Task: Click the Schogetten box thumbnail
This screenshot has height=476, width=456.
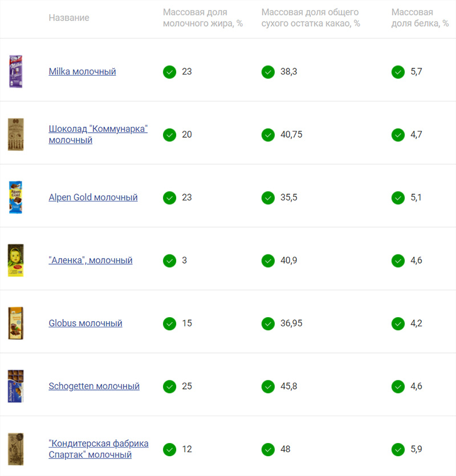Action: coord(16,386)
